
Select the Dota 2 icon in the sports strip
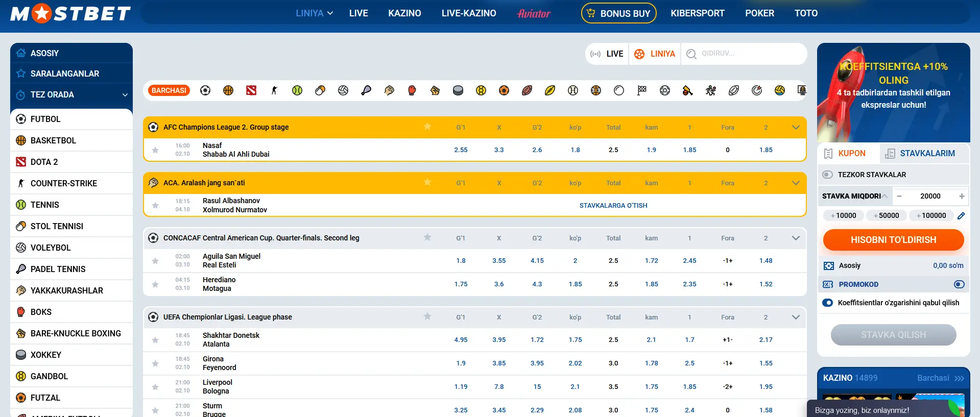point(251,90)
